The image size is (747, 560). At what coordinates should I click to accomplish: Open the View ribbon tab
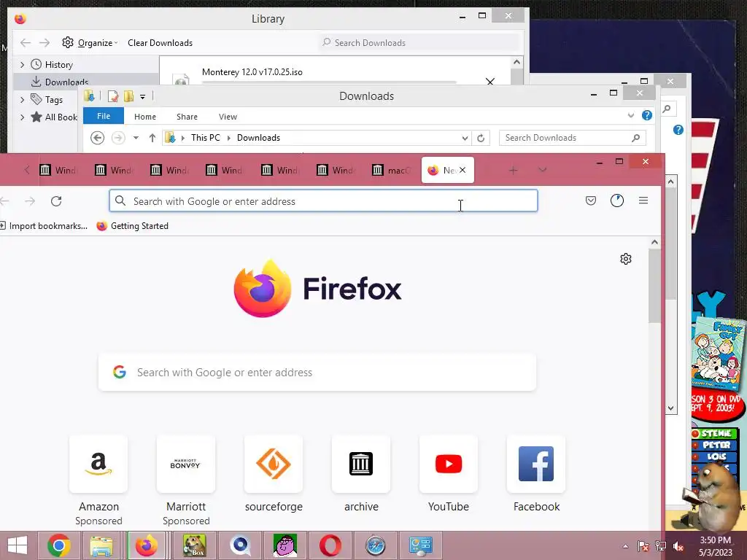(228, 117)
